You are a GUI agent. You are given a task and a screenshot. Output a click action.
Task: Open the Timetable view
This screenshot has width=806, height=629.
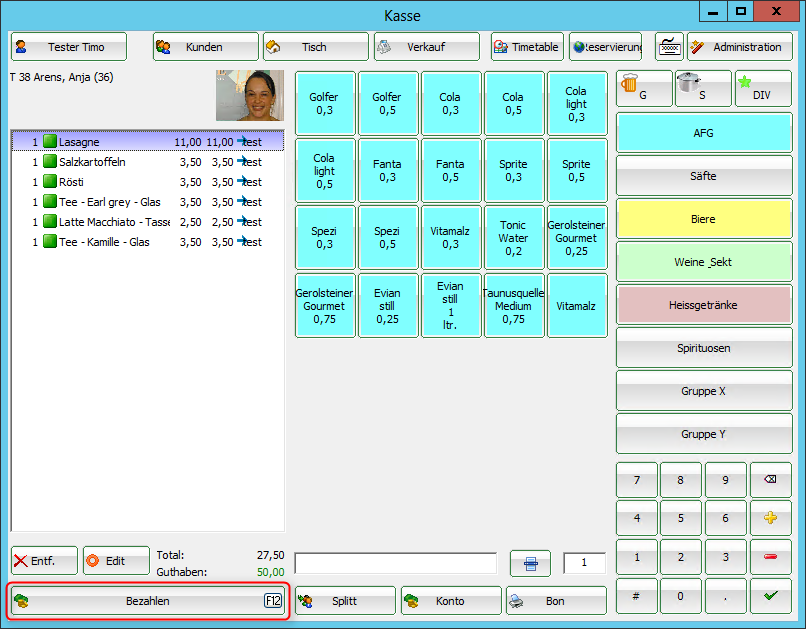[x=527, y=47]
